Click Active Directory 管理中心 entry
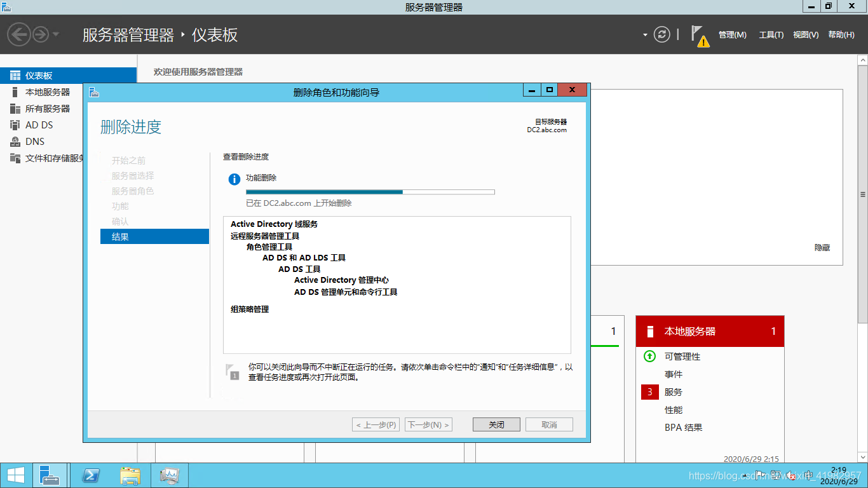Viewport: 868px width, 488px height. [342, 280]
